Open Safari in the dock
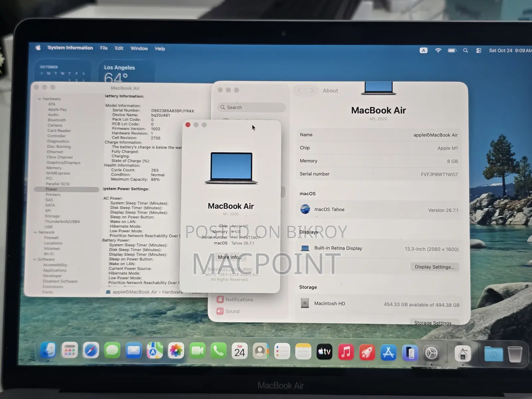The width and height of the screenshot is (532, 399). 91,350
